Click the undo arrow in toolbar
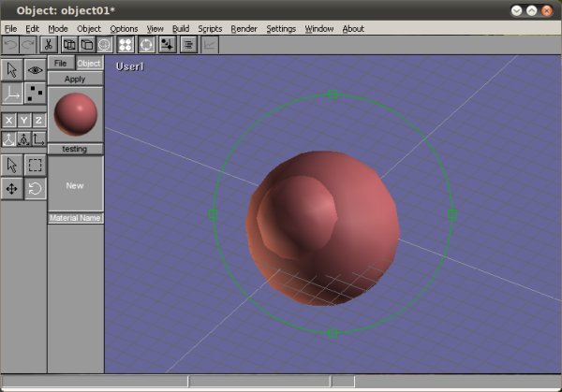Image resolution: width=562 pixels, height=392 pixels. 10,44
